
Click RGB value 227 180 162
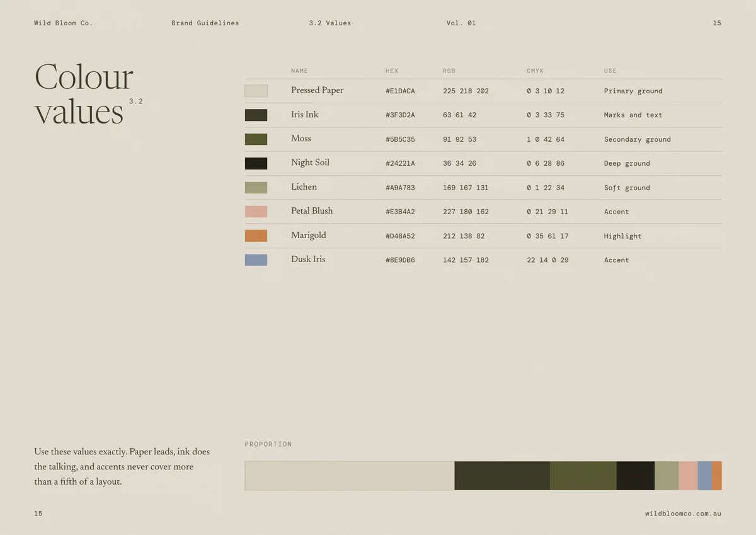[466, 212]
